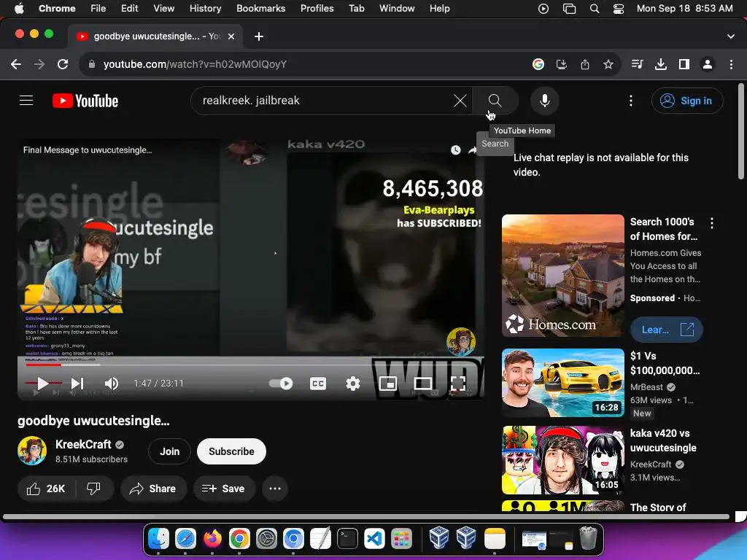This screenshot has width=747, height=560.
Task: Mute the video volume
Action: pos(112,384)
